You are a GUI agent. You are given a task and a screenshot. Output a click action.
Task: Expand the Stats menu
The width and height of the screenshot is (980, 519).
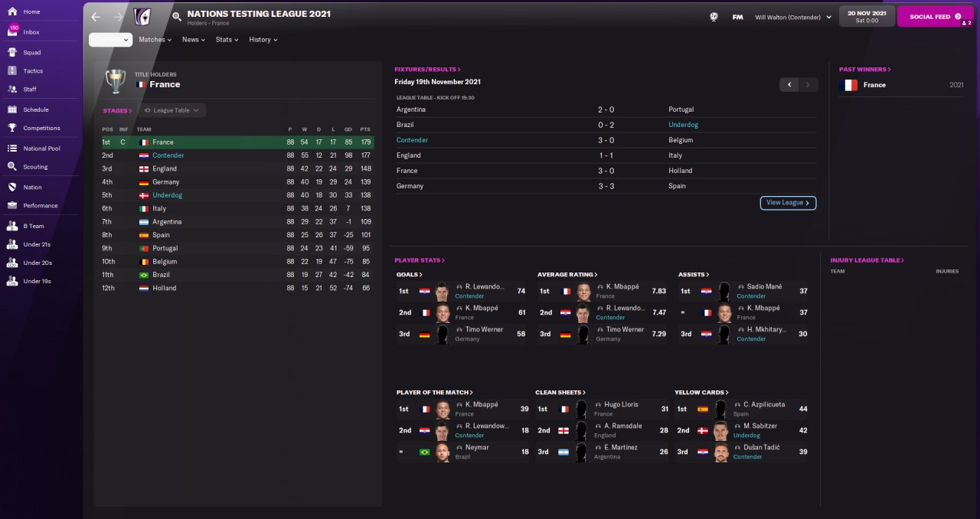227,40
